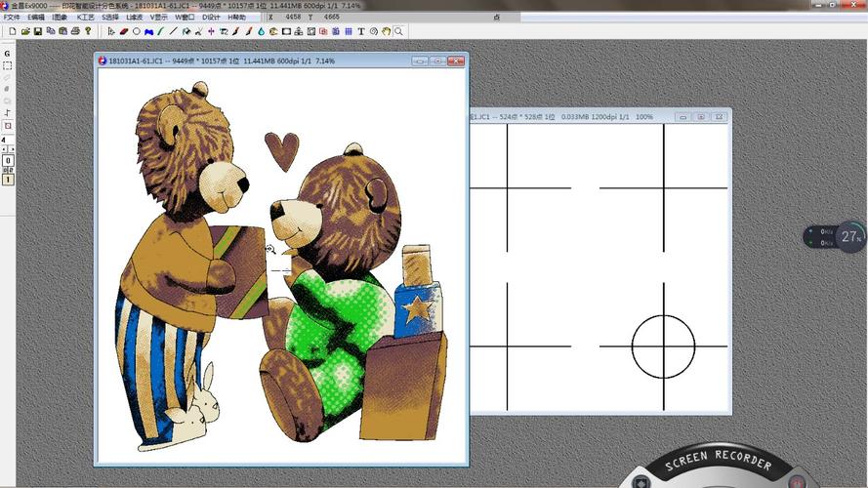Click the Print toolbar icon
Screen dimensions: 868x488
(x=76, y=31)
